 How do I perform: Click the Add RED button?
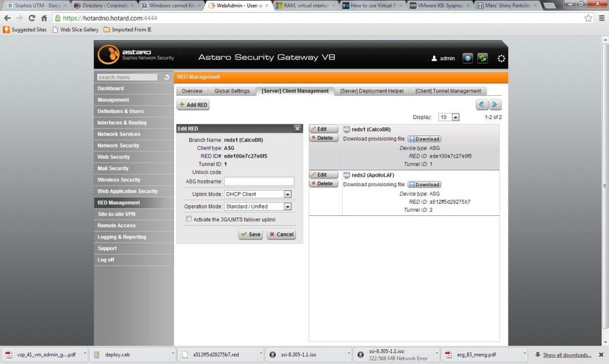[x=193, y=105]
